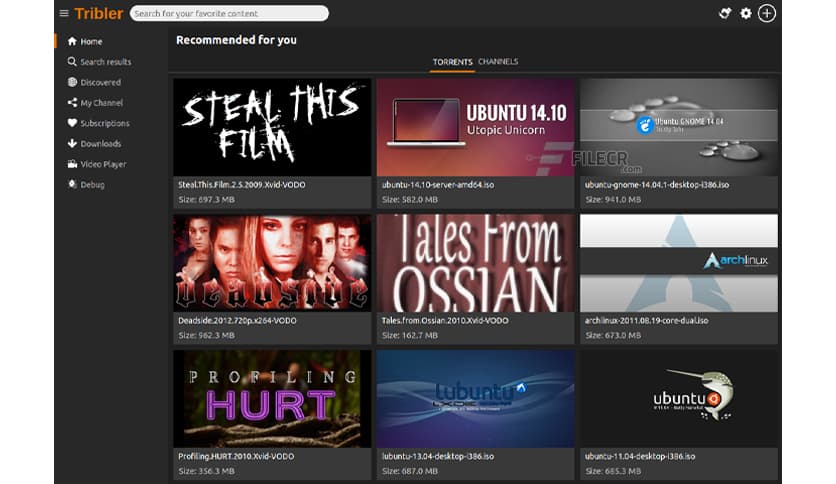
Task: Open the Ubuntu 14.10 Utopic Unicorn thumbnail
Action: point(476,127)
